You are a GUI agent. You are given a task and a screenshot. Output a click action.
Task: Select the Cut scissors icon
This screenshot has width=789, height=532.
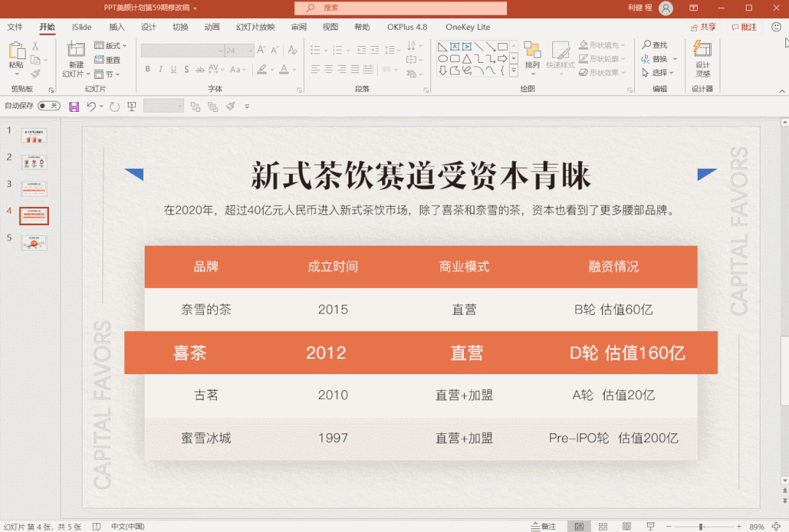(35, 46)
